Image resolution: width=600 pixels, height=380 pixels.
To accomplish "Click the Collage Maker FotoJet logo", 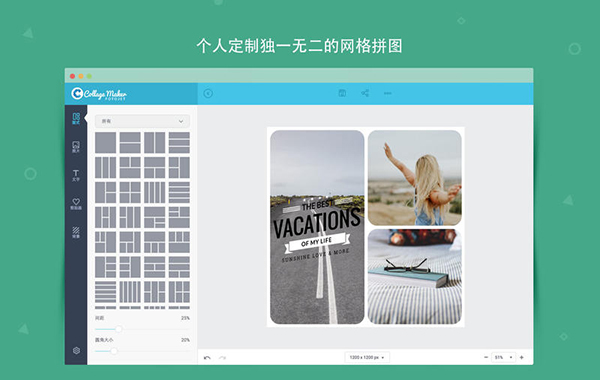I will click(99, 94).
